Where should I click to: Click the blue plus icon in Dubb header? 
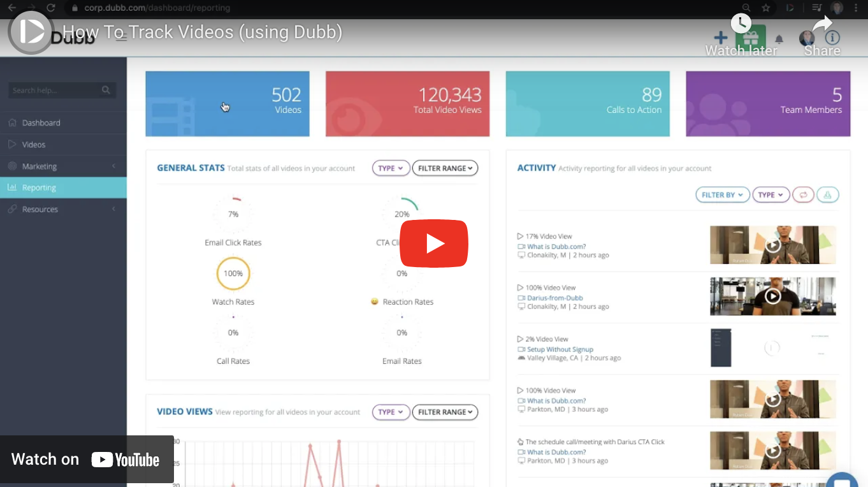(720, 38)
